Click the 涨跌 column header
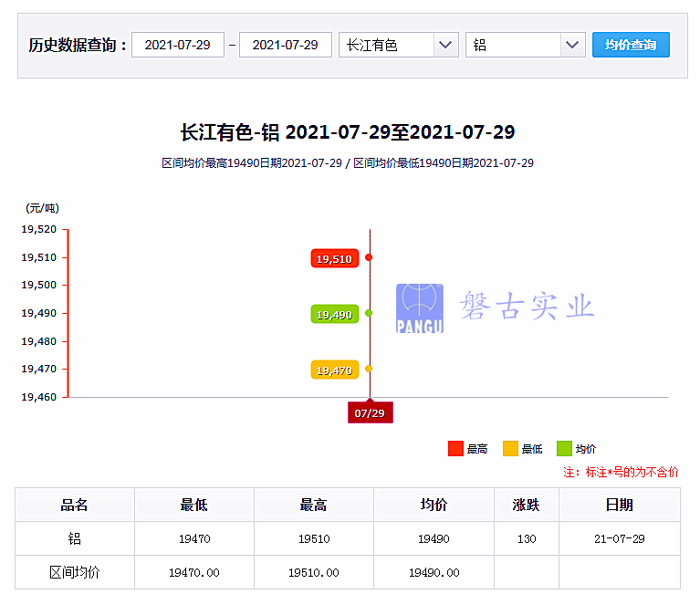Viewport: 700px width, 605px height. tap(527, 505)
